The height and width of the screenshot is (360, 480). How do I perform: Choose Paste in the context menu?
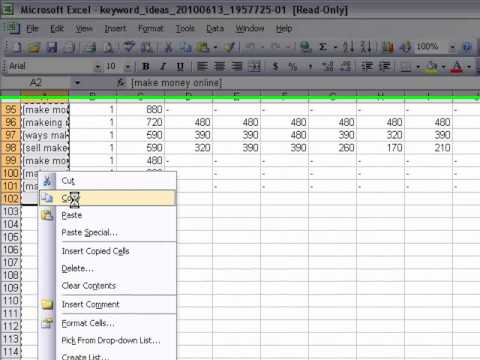(x=107, y=215)
